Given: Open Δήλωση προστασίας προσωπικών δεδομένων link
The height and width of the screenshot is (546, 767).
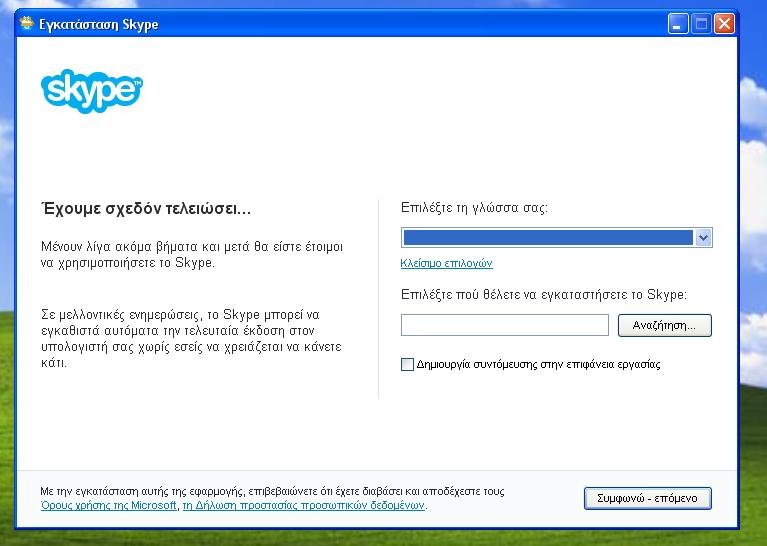Looking at the screenshot, I should [304, 505].
